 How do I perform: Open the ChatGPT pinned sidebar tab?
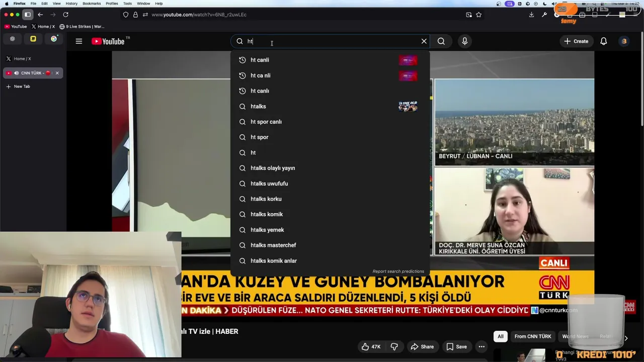coord(13,39)
